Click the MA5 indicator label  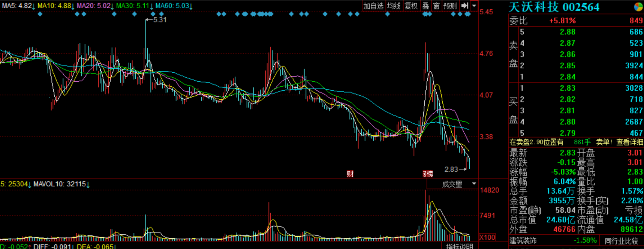(x=17, y=6)
